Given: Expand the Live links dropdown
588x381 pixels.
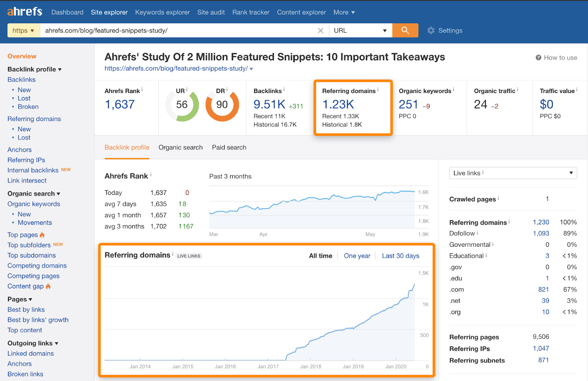Looking at the screenshot, I should click(x=513, y=173).
